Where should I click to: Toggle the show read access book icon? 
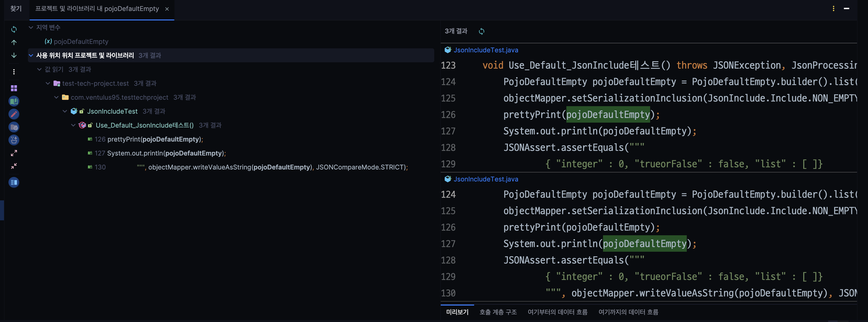click(14, 101)
